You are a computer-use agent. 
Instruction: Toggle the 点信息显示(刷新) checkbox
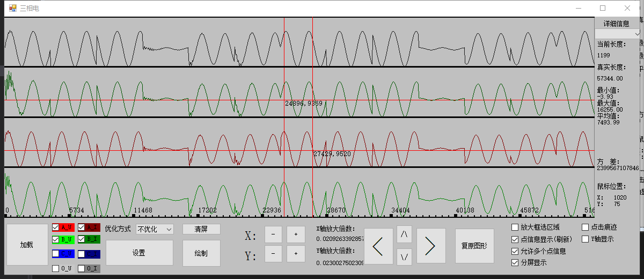click(x=515, y=239)
